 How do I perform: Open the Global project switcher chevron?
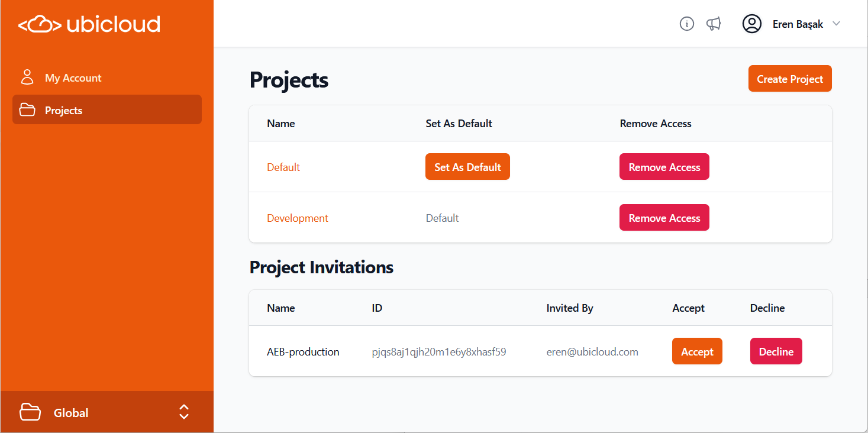point(183,412)
